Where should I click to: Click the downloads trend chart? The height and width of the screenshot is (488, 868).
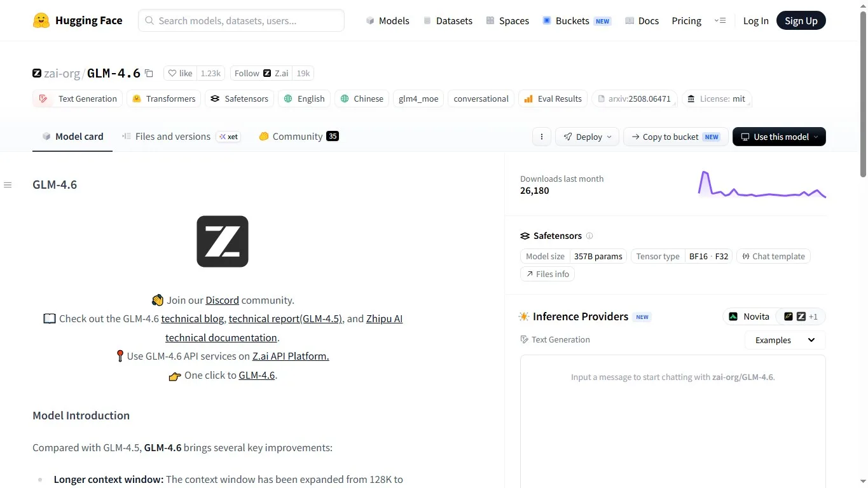(x=762, y=184)
